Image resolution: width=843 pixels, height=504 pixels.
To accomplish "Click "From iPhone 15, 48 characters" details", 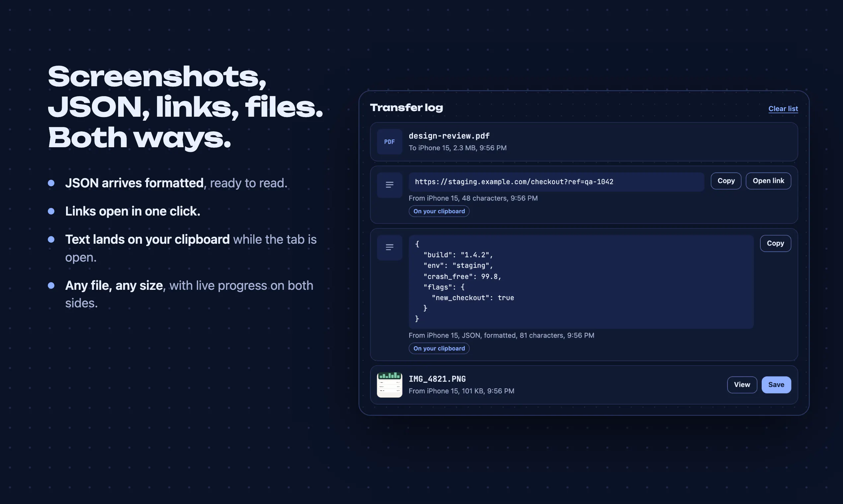I will pyautogui.click(x=473, y=198).
